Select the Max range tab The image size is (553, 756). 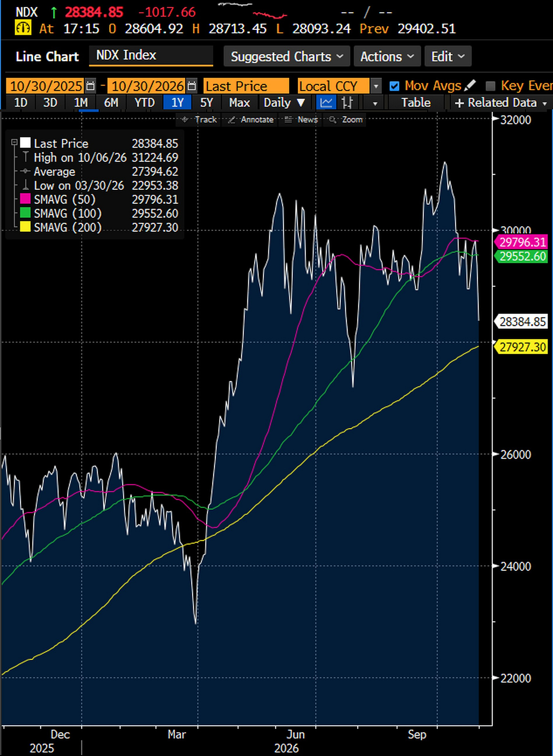[240, 103]
